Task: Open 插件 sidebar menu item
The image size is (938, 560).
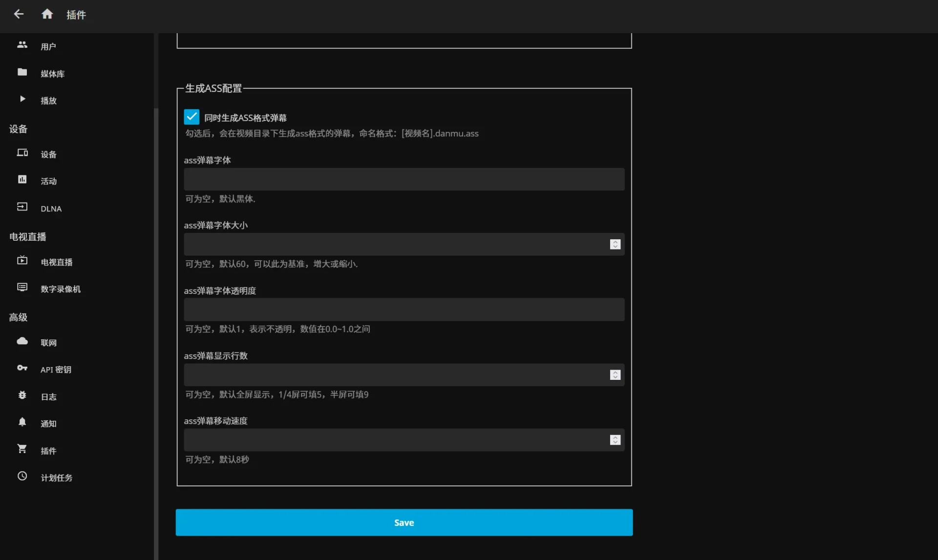Action: pyautogui.click(x=48, y=451)
